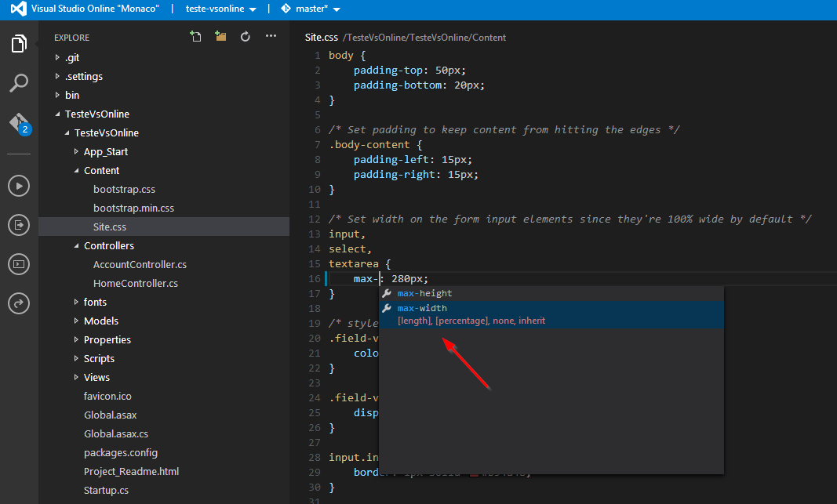
Task: Expand the App_Start folder
Action: click(x=76, y=151)
